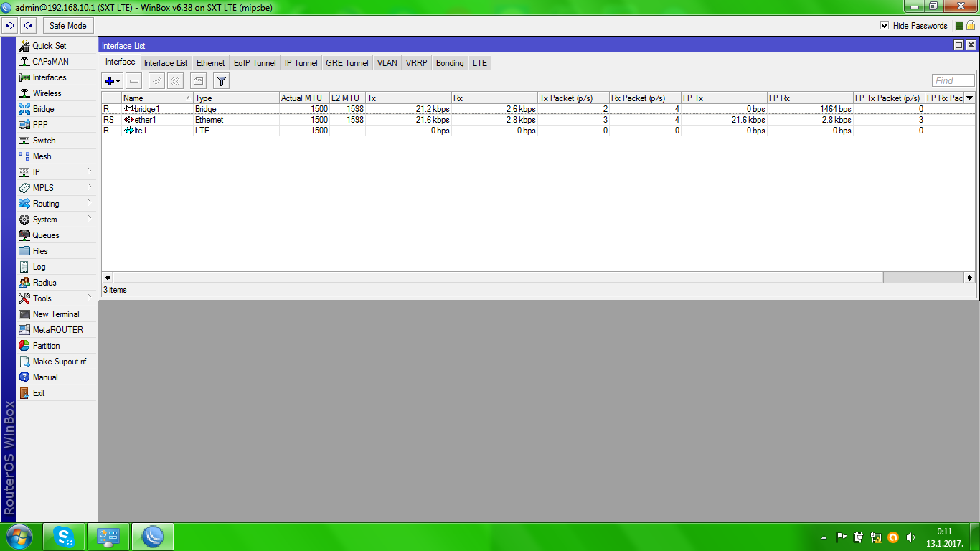The image size is (980, 551).
Task: Sort by the Name column header
Action: point(157,98)
